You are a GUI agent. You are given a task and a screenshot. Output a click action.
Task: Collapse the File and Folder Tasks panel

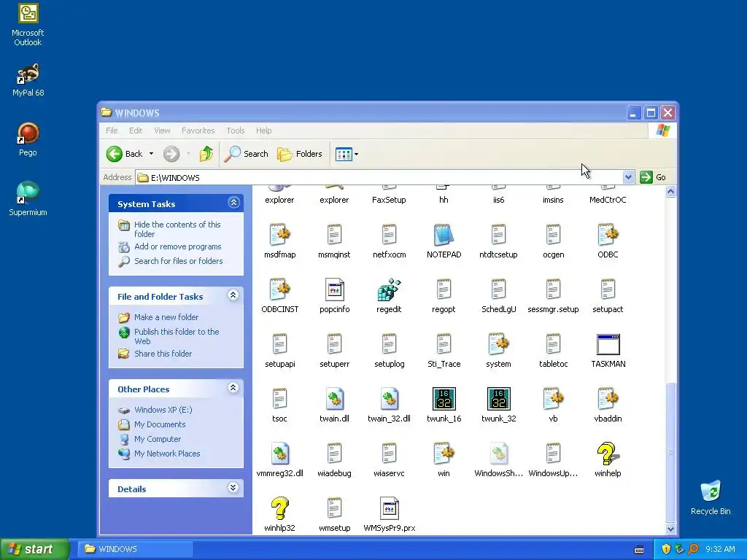click(233, 295)
